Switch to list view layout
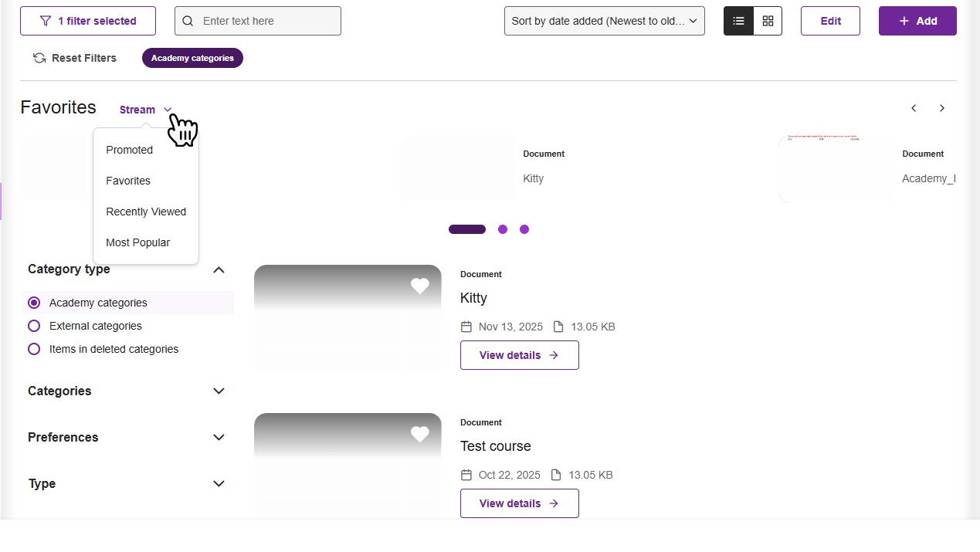The image size is (980, 552). pos(738,21)
